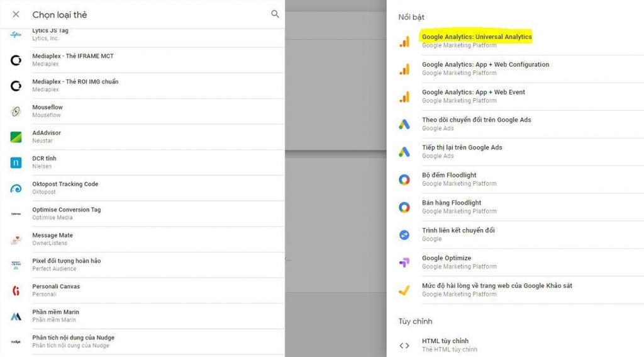Click the Google Surveys checkmark icon
The width and height of the screenshot is (644, 357).
[x=404, y=290]
